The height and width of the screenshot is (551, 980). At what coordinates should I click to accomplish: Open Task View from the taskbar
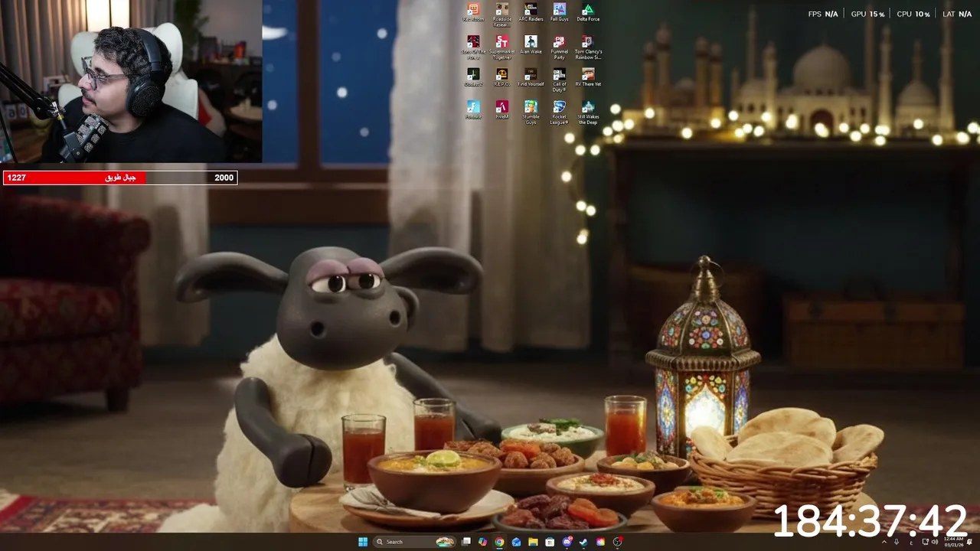point(465,542)
